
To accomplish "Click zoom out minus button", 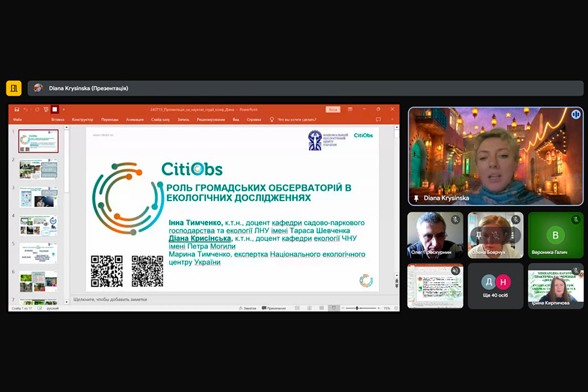I will (343, 308).
